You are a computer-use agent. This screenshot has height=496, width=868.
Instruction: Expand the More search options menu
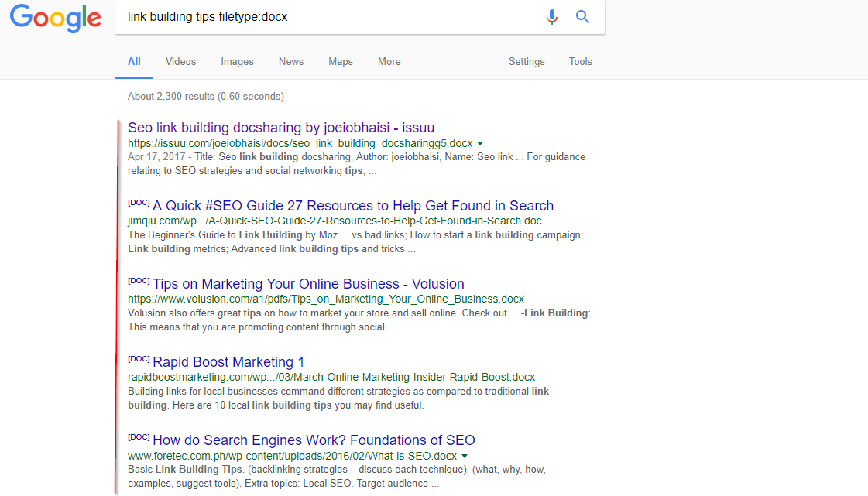point(389,61)
